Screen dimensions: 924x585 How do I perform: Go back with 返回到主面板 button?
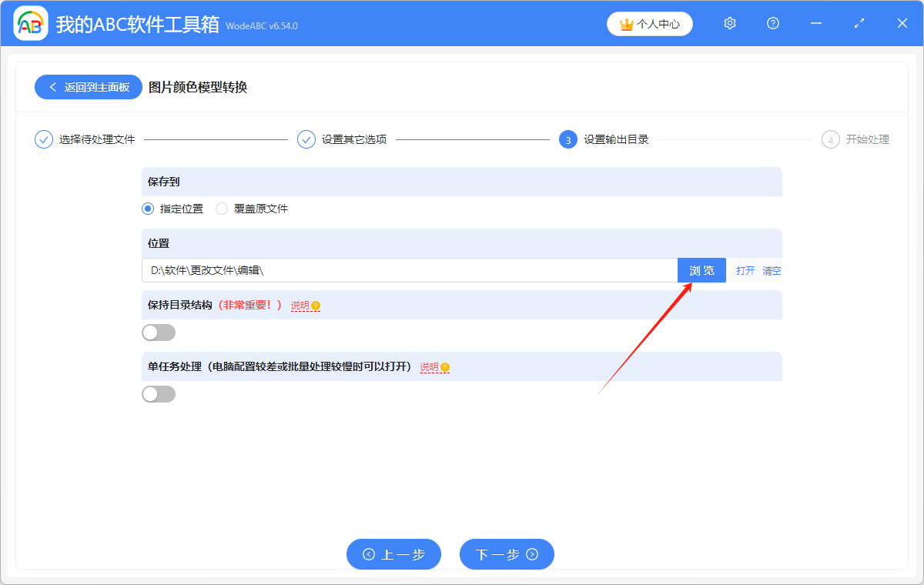[x=88, y=87]
